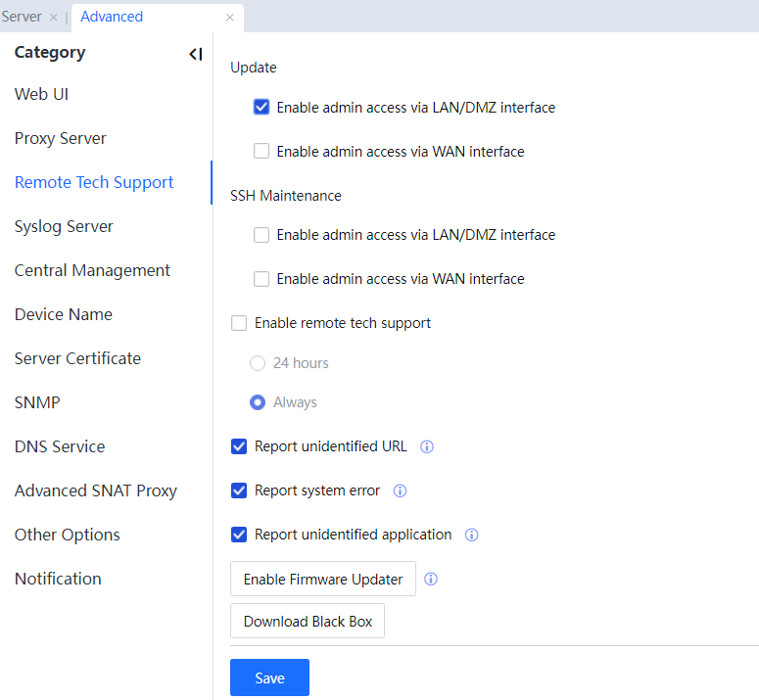Click info icon next to Enable Firmware Updater
Screen dimensions: 759x700
(431, 579)
